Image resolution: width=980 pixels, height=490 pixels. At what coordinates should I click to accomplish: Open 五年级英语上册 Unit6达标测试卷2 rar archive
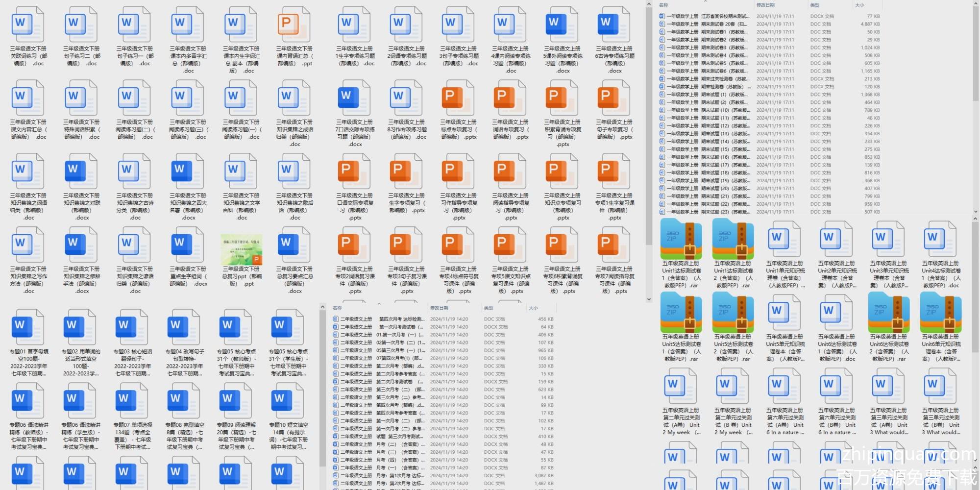coord(889,314)
